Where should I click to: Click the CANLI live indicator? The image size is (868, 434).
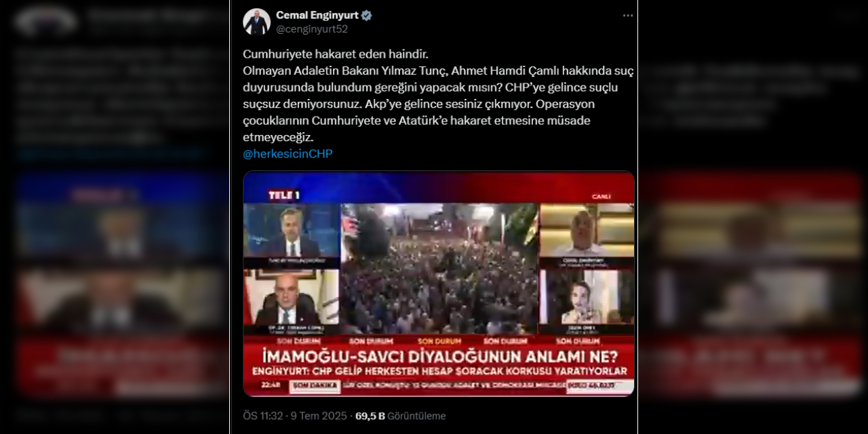601,197
